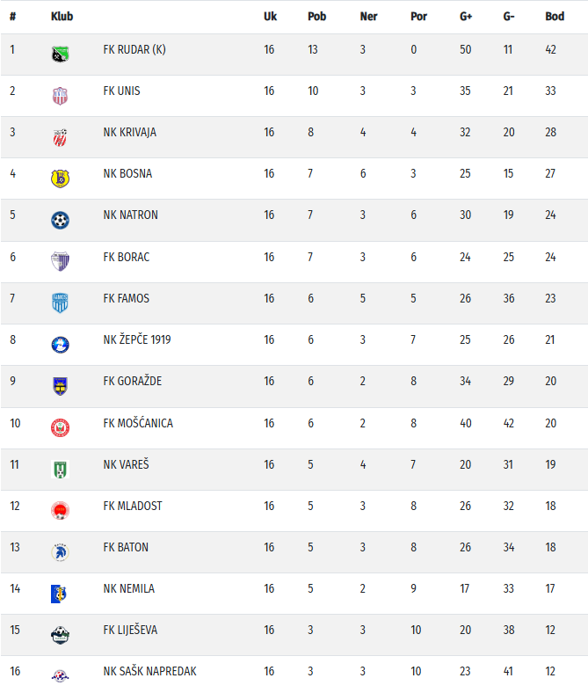Select the NK Krivaja team logo
Image resolution: width=588 pixels, height=700 pixels.
tap(60, 136)
